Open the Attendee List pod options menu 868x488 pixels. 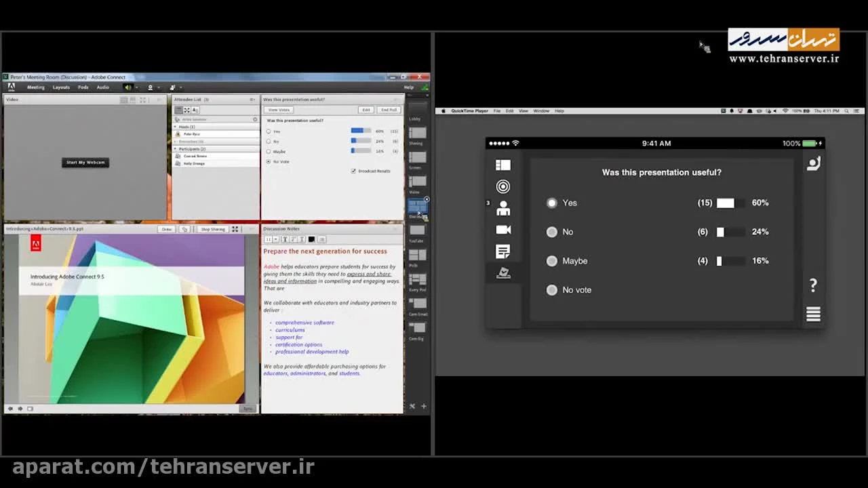tap(252, 100)
